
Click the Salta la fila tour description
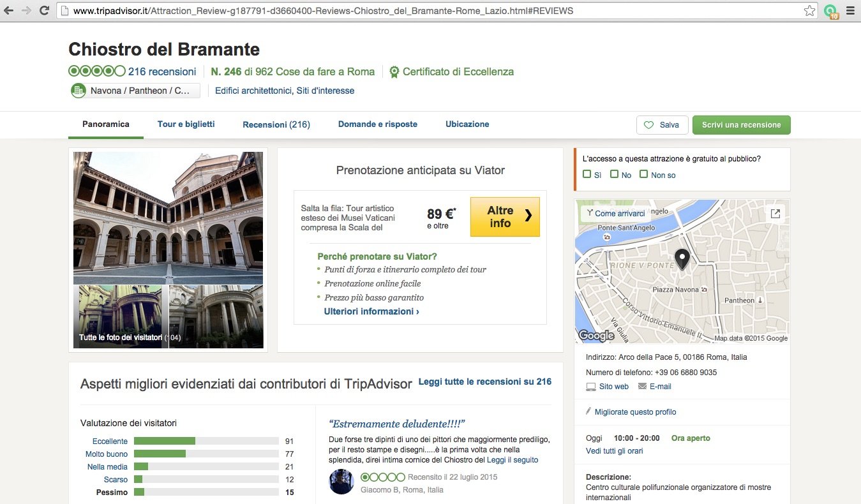click(348, 218)
